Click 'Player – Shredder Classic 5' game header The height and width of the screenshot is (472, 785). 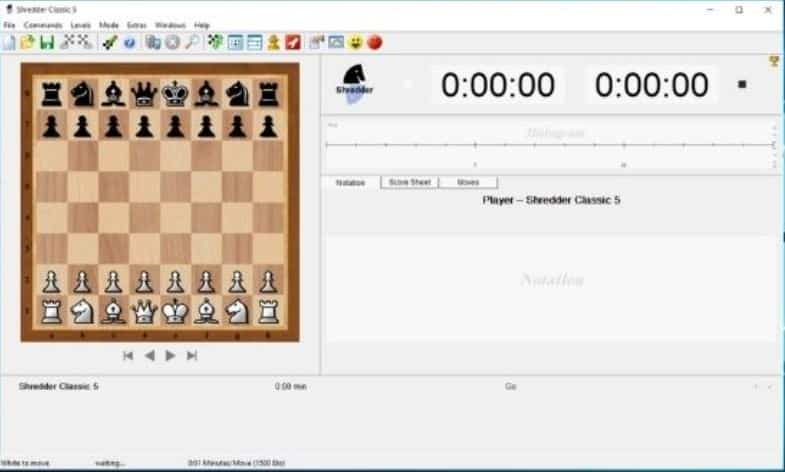(x=551, y=200)
